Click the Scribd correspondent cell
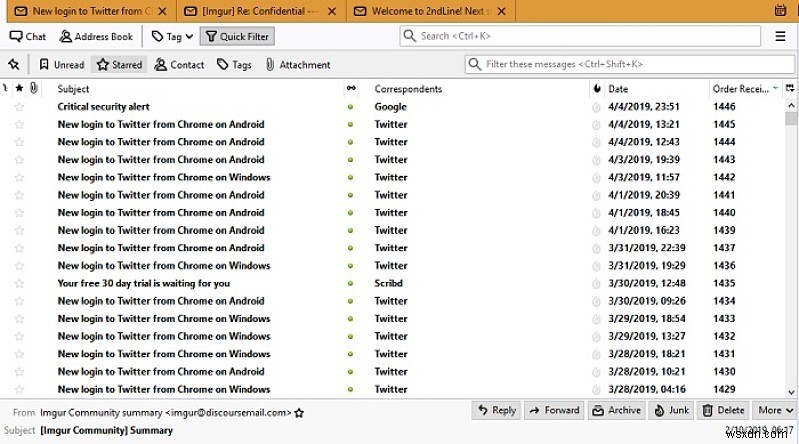799x444 pixels. [x=388, y=283]
